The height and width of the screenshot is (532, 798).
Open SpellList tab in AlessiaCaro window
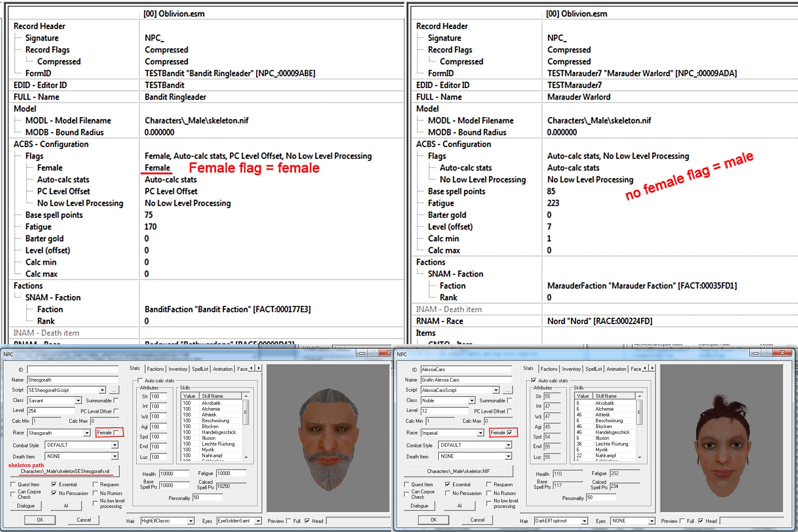594,369
